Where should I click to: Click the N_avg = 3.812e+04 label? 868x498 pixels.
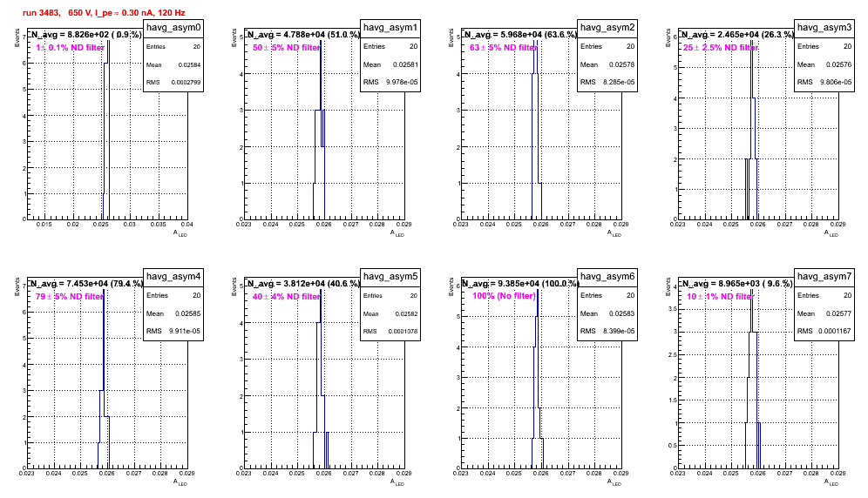[x=303, y=283]
